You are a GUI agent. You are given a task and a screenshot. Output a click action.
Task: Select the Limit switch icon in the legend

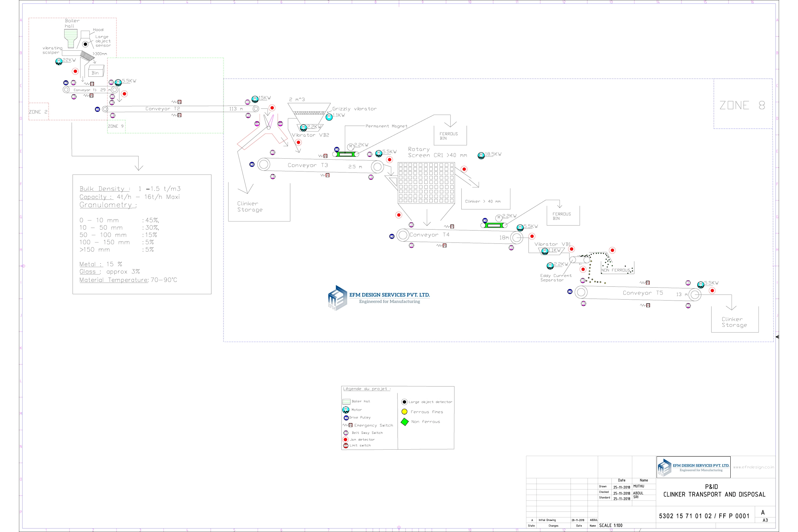345,446
